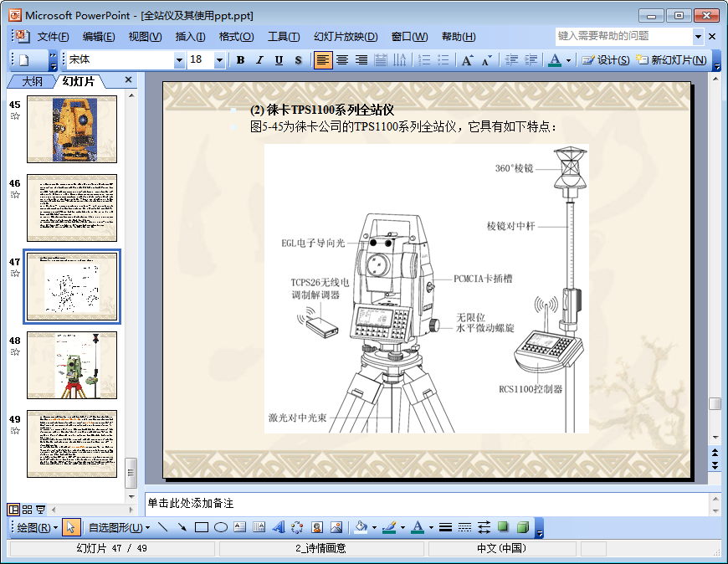Switch to Slide Sorter view icon
Screen dimensions: 728x564
(27, 510)
